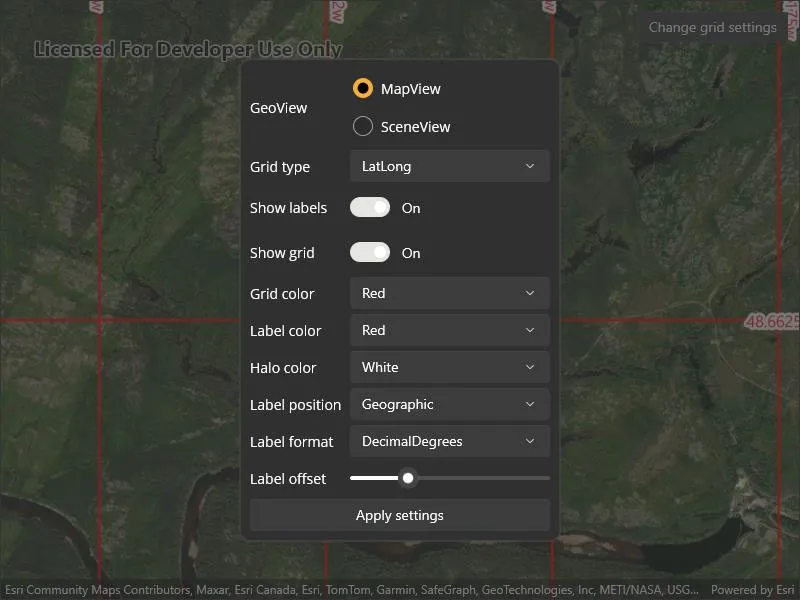Viewport: 800px width, 600px height.
Task: Open the Label color dropdown
Action: pos(449,330)
